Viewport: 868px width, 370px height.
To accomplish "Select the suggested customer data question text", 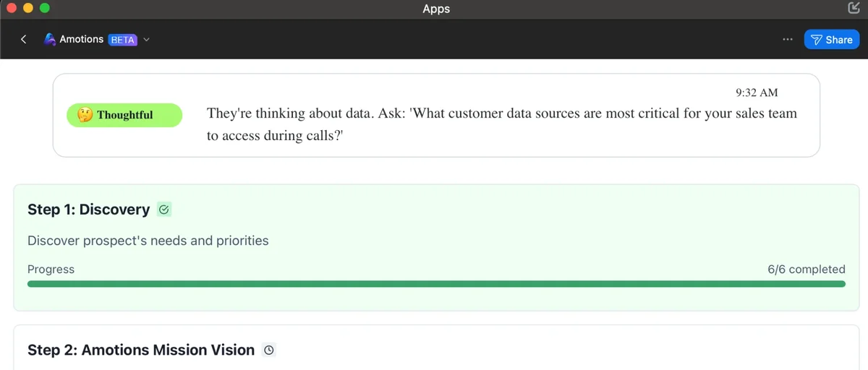I will [x=502, y=124].
